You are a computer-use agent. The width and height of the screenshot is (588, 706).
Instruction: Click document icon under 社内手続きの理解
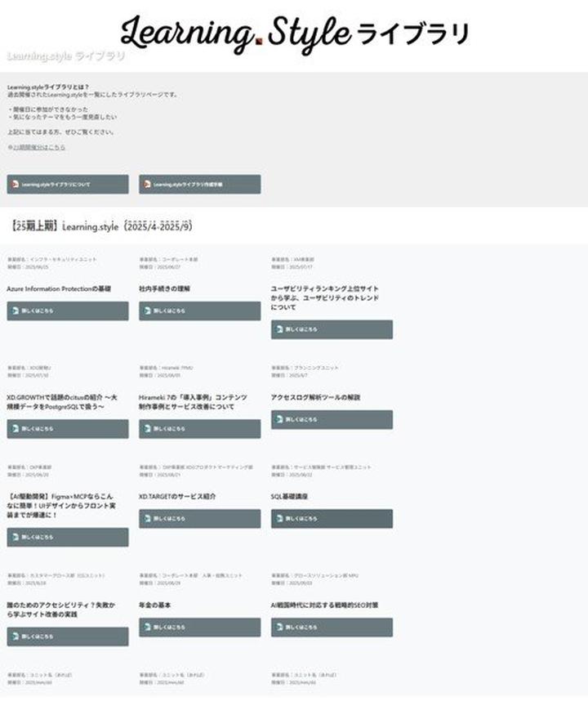coord(147,311)
